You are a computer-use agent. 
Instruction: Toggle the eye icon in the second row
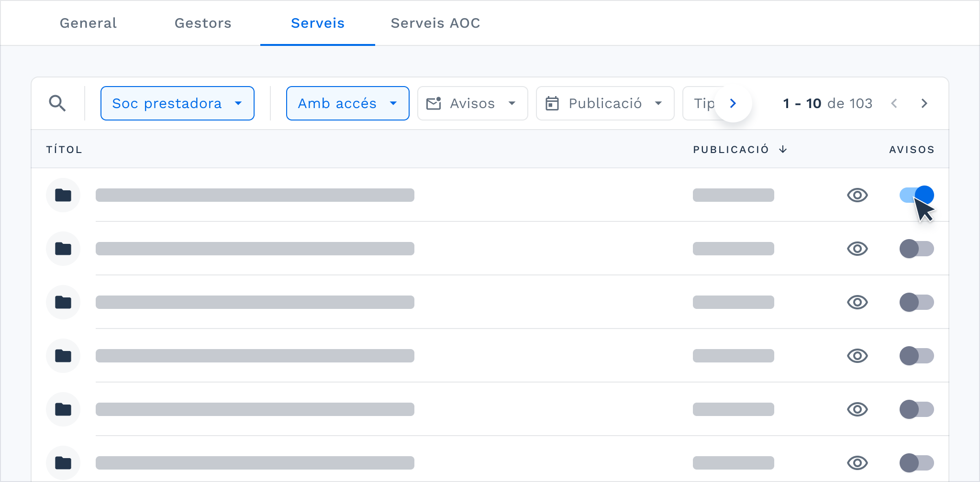click(857, 249)
